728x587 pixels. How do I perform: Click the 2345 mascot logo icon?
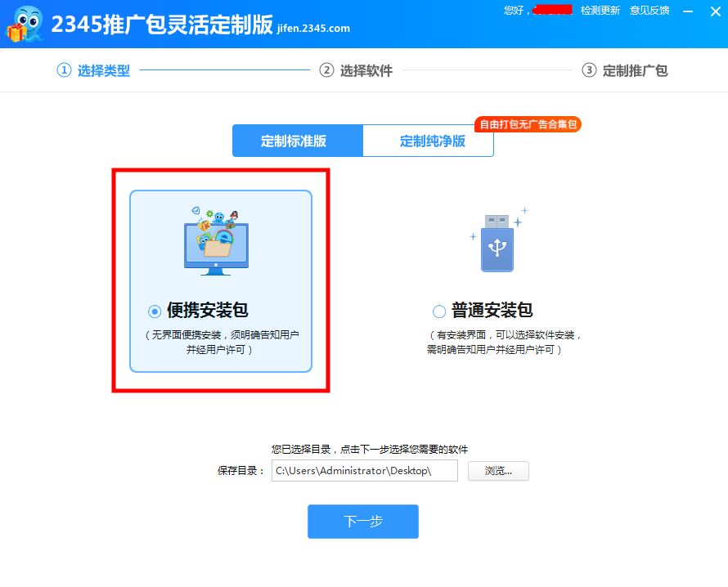tap(25, 24)
